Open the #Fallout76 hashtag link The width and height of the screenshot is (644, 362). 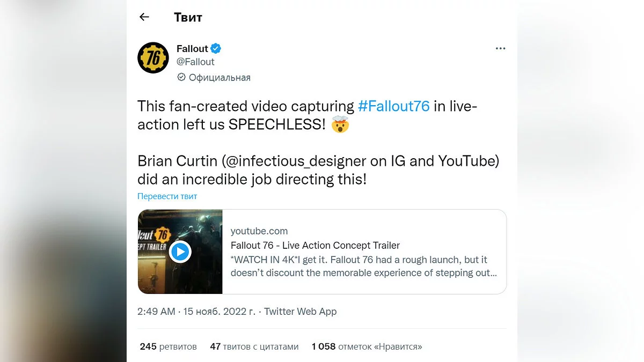(x=393, y=106)
